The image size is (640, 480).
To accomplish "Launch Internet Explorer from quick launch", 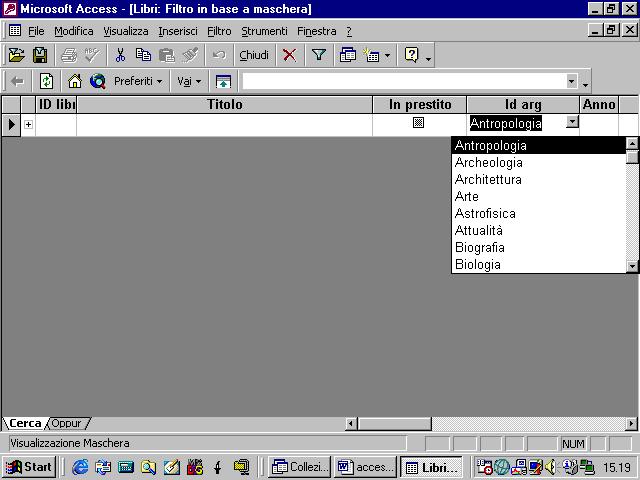I will pos(80,467).
